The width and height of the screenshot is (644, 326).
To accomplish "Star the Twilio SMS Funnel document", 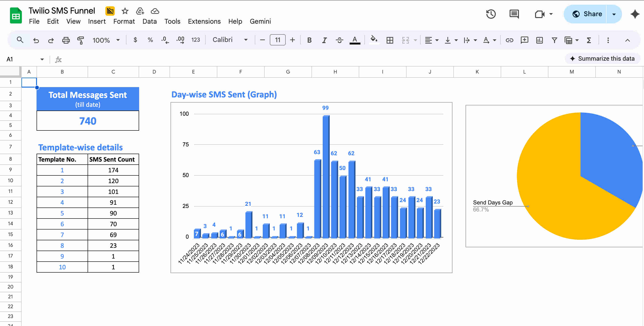I will click(x=125, y=11).
